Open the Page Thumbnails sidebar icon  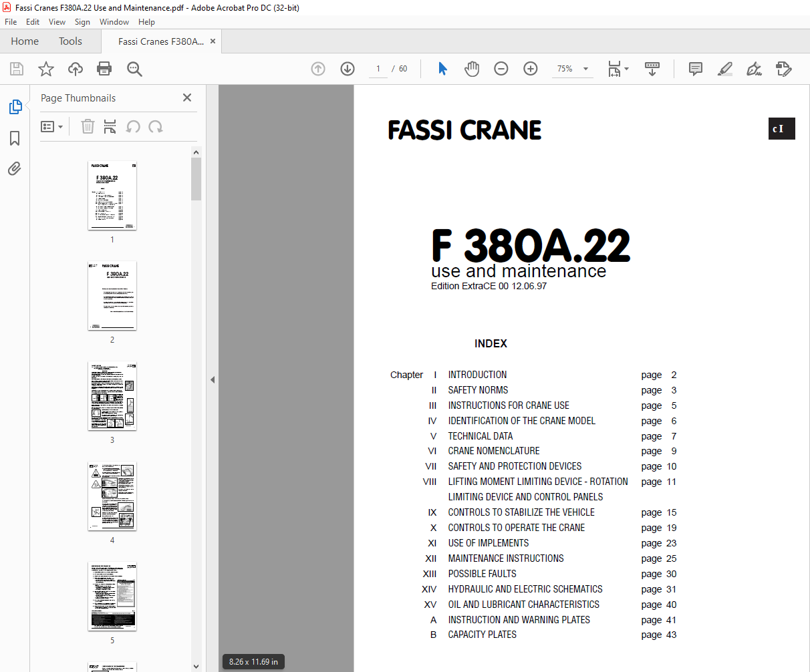click(15, 107)
